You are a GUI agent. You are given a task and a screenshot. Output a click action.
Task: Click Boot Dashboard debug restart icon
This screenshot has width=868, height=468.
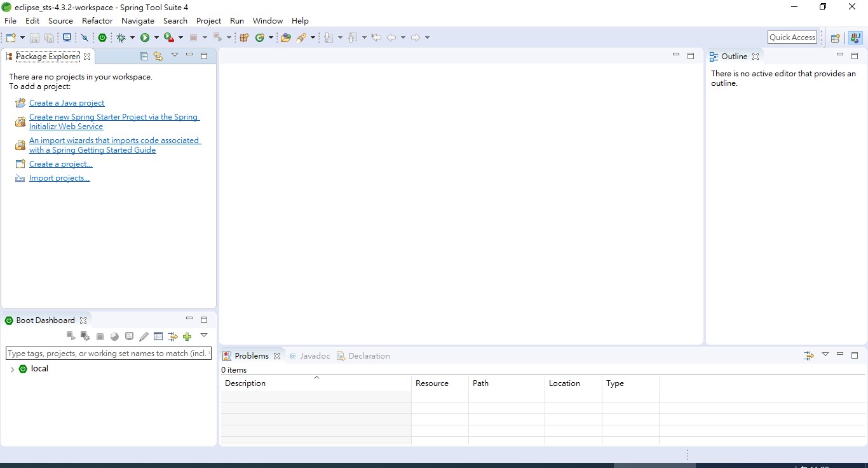85,336
